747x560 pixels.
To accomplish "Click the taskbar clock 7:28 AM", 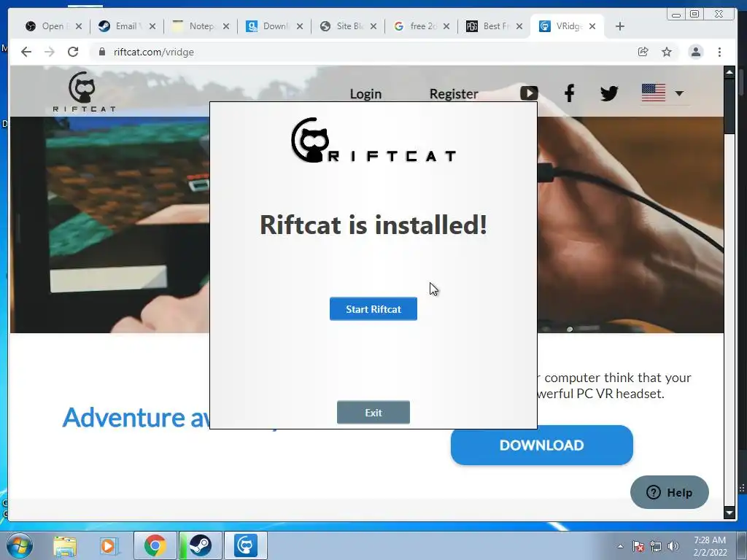I will (x=709, y=540).
